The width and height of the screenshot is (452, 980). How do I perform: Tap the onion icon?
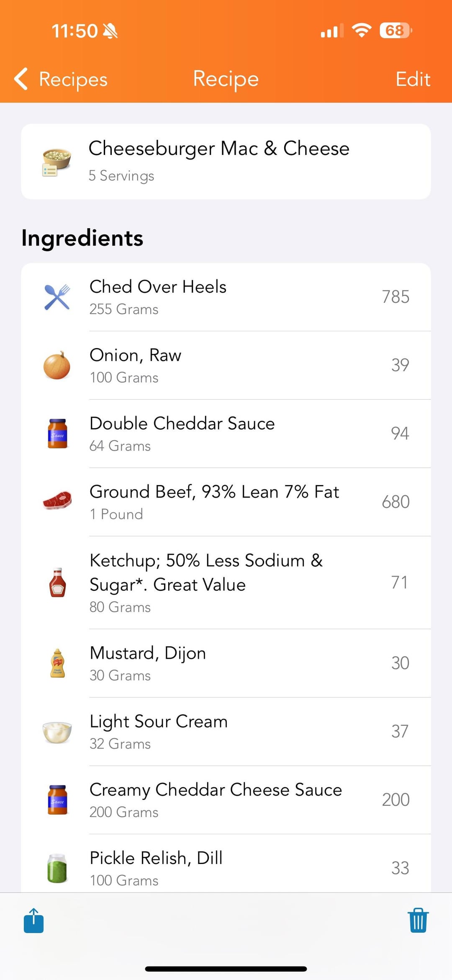pos(57,365)
